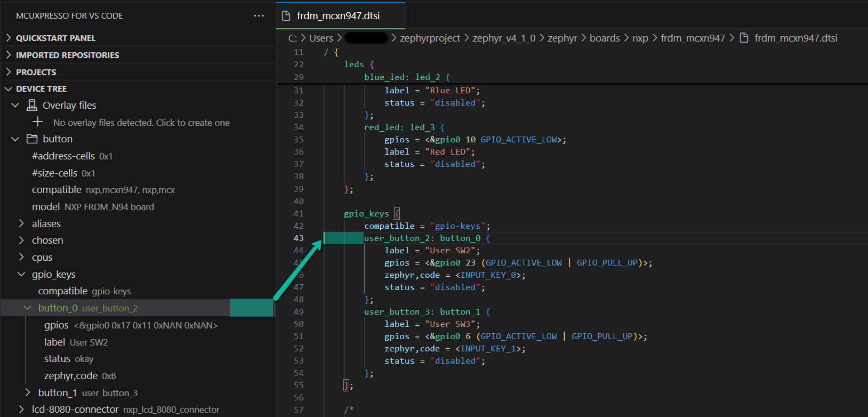This screenshot has width=868, height=417.
Task: Collapse the gpio_keys tree node
Action: pyautogui.click(x=21, y=274)
